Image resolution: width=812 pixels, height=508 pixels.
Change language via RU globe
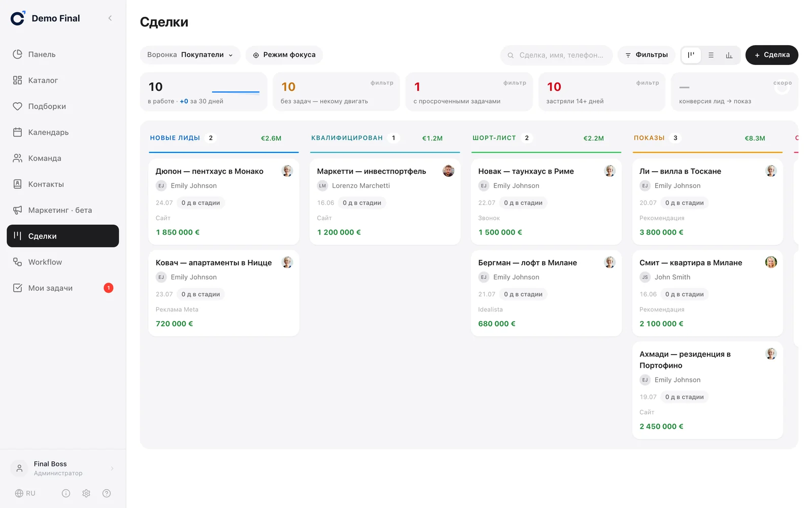(25, 493)
